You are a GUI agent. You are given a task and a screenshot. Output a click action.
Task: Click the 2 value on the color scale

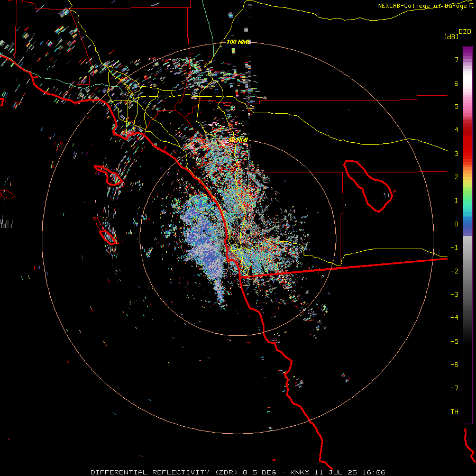[x=456, y=177]
